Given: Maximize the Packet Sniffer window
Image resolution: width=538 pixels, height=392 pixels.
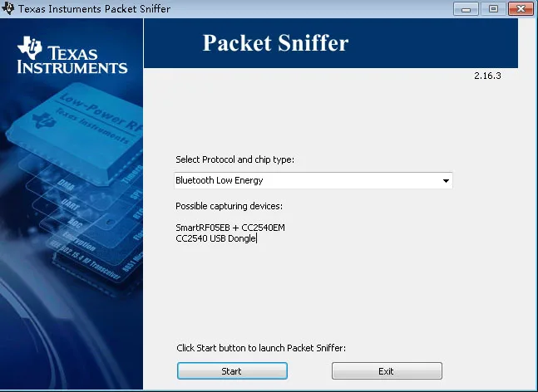Looking at the screenshot, I should coord(493,8).
